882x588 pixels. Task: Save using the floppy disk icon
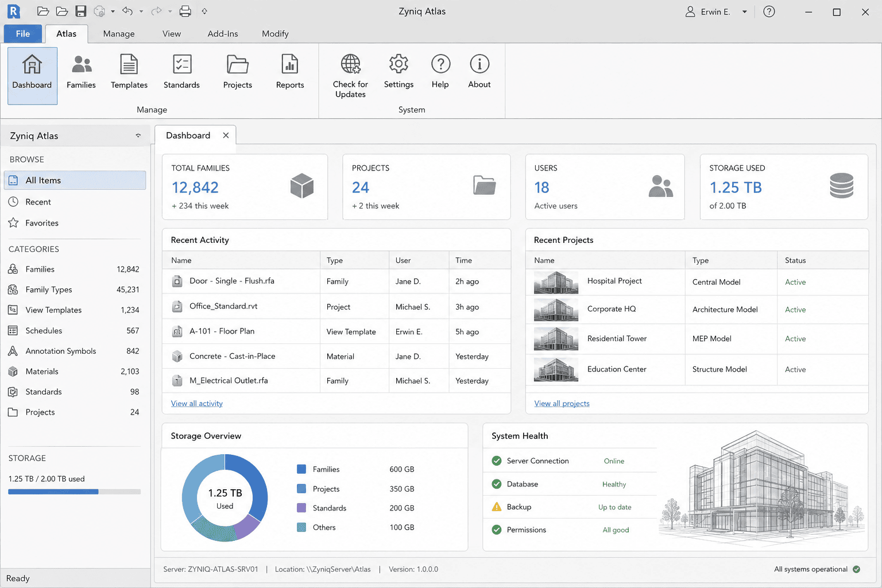[81, 11]
